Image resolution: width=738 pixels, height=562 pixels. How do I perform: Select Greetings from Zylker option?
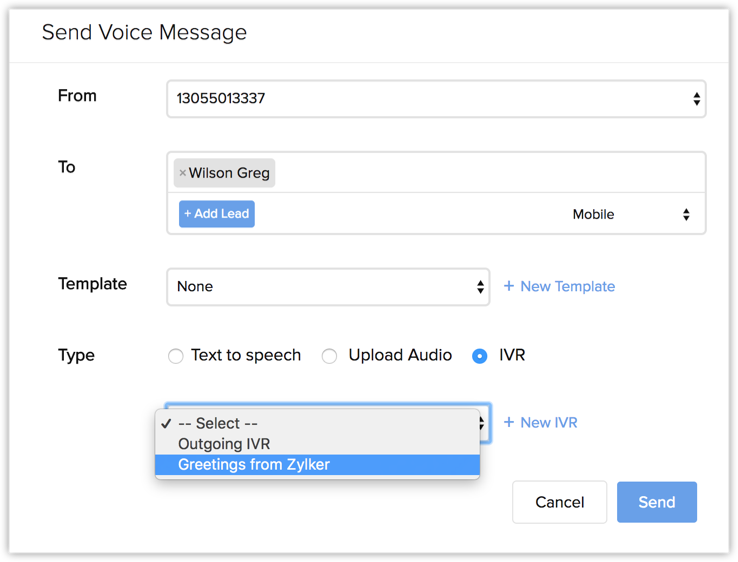(x=254, y=465)
